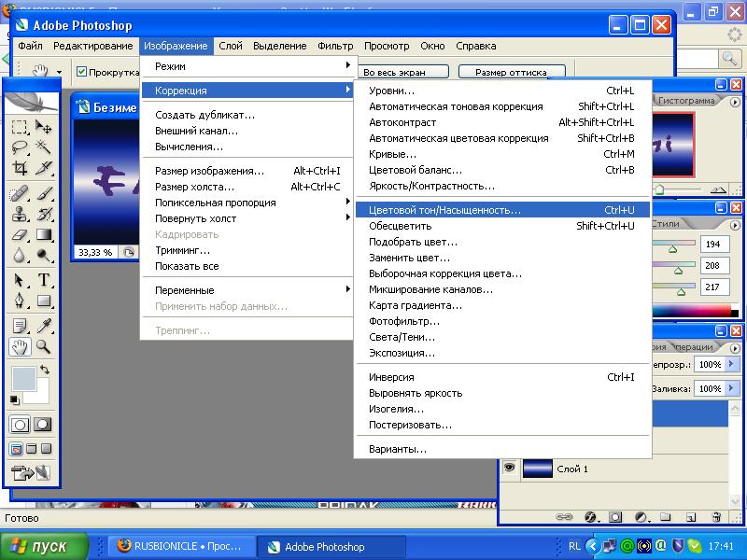Select Full Screen mode button

click(46, 449)
